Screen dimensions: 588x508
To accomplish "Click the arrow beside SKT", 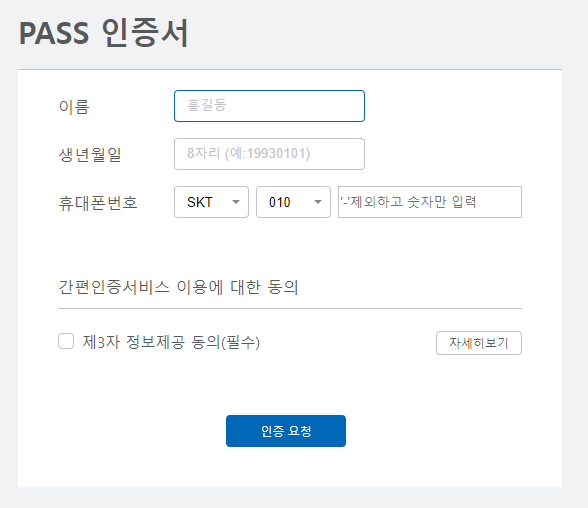I will 236,202.
